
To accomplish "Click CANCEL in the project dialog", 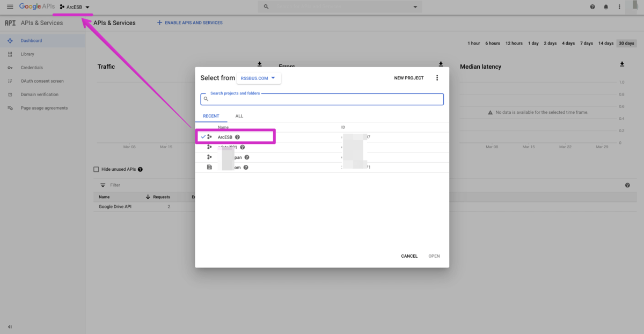I will pos(409,256).
